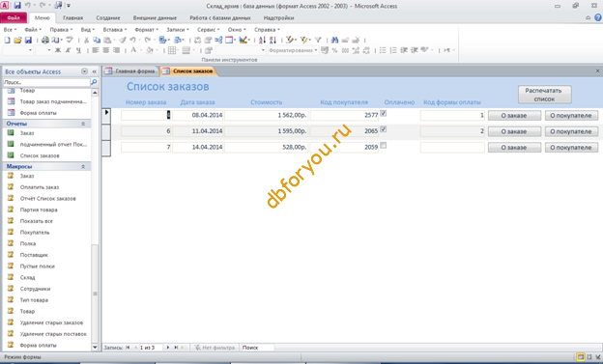
Task: Click the Sort ascending icon
Action: [x=262, y=40]
